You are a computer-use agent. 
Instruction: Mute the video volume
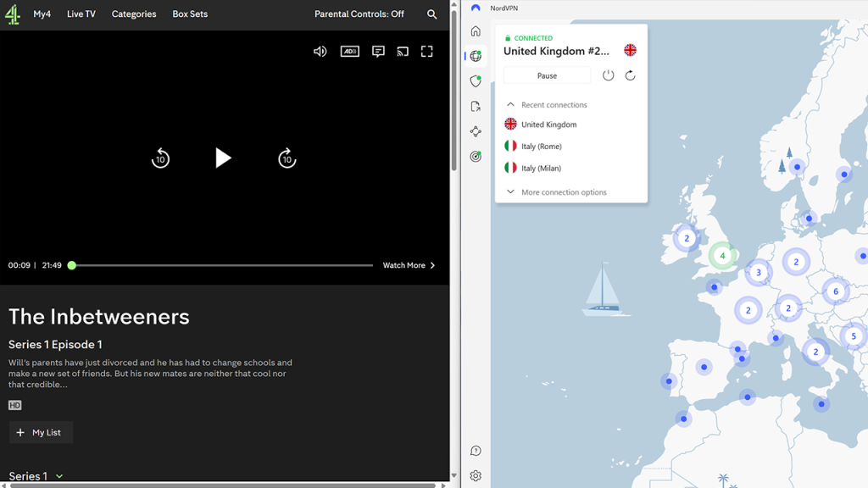coord(320,52)
